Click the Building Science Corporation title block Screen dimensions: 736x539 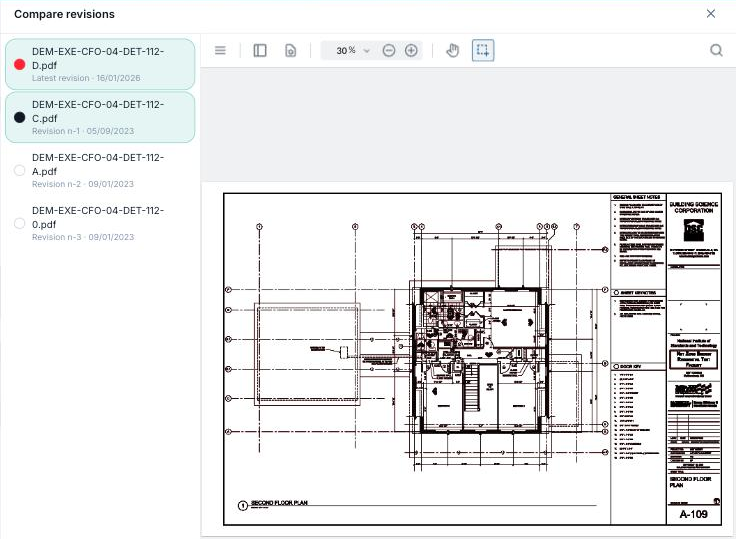[693, 208]
